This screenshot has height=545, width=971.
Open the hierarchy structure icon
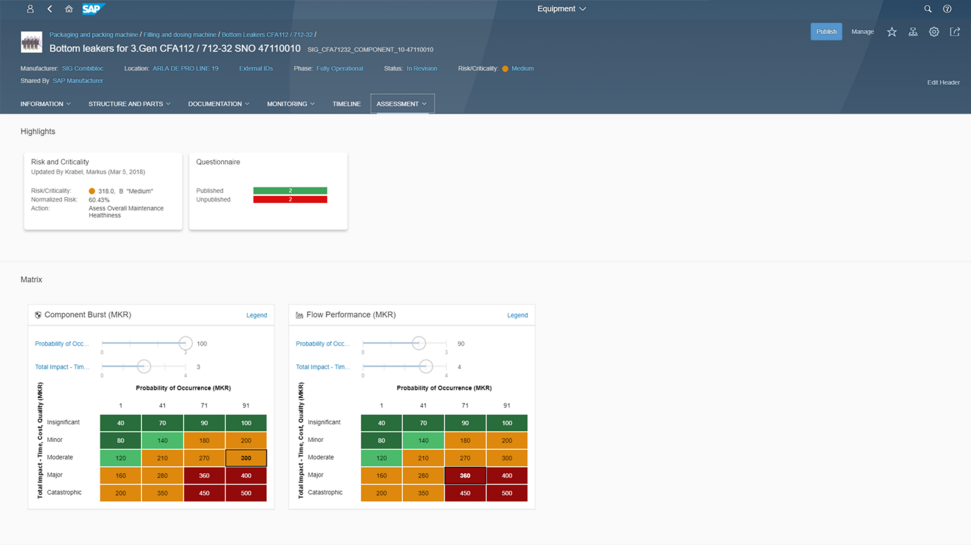point(913,32)
